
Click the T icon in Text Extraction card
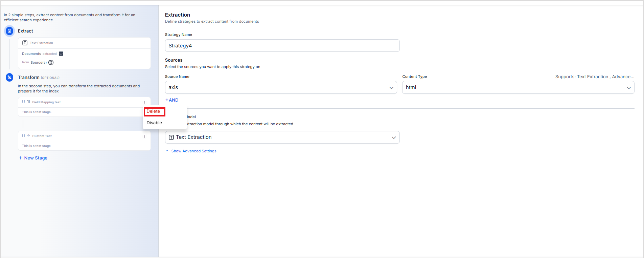[25, 43]
